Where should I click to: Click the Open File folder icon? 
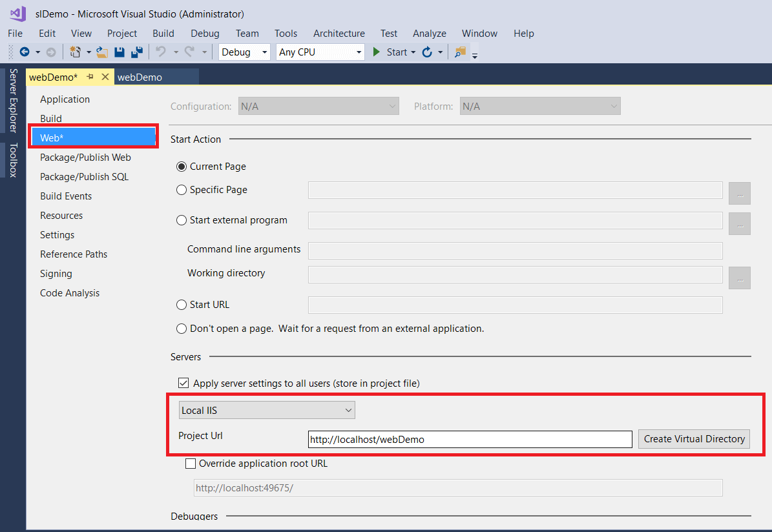click(102, 52)
